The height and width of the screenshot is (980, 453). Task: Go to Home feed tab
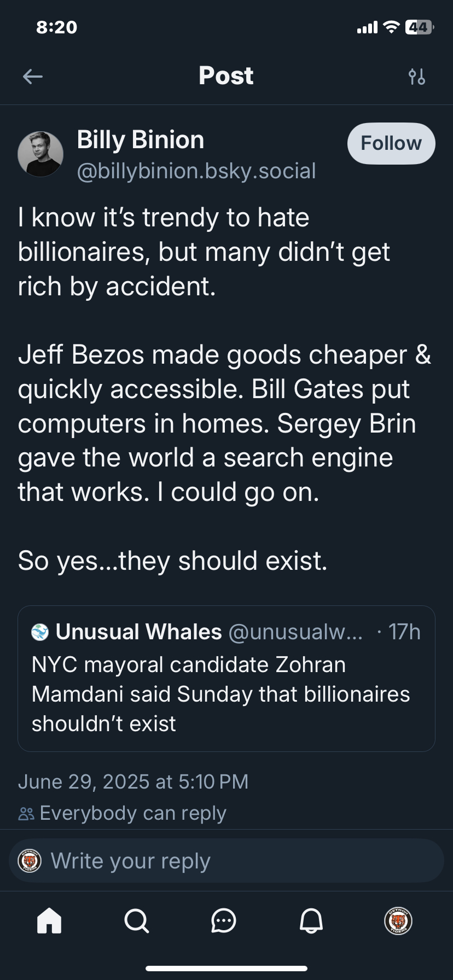click(x=49, y=920)
